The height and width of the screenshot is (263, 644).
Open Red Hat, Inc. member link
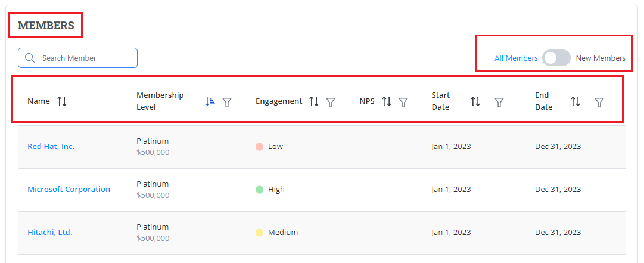[51, 147]
